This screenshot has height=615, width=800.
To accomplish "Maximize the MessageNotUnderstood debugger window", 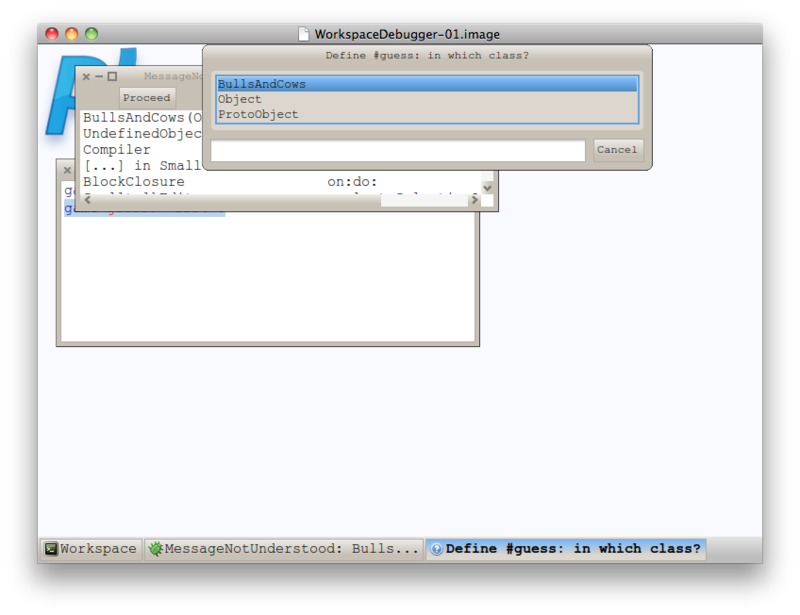I will tap(112, 77).
